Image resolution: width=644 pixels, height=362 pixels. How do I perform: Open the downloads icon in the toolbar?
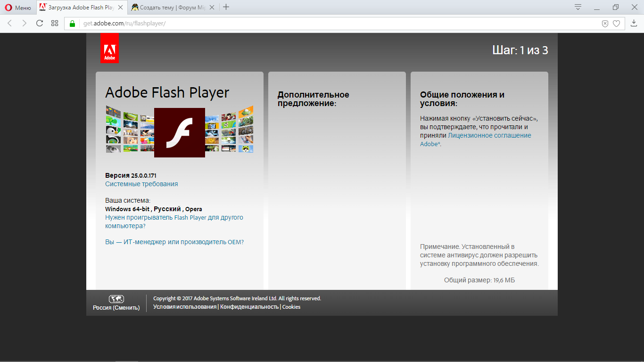tap(634, 23)
